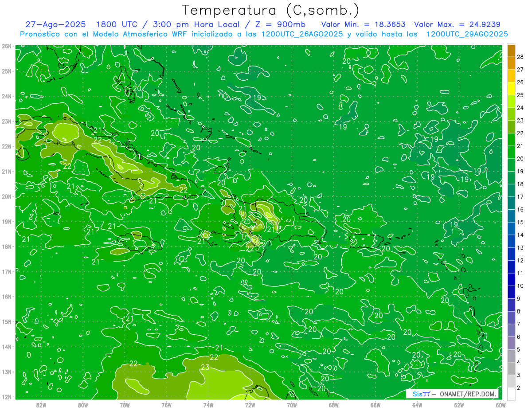Click the legend value "9" on color bar
This screenshot has width=532, height=411.
[x=519, y=299]
